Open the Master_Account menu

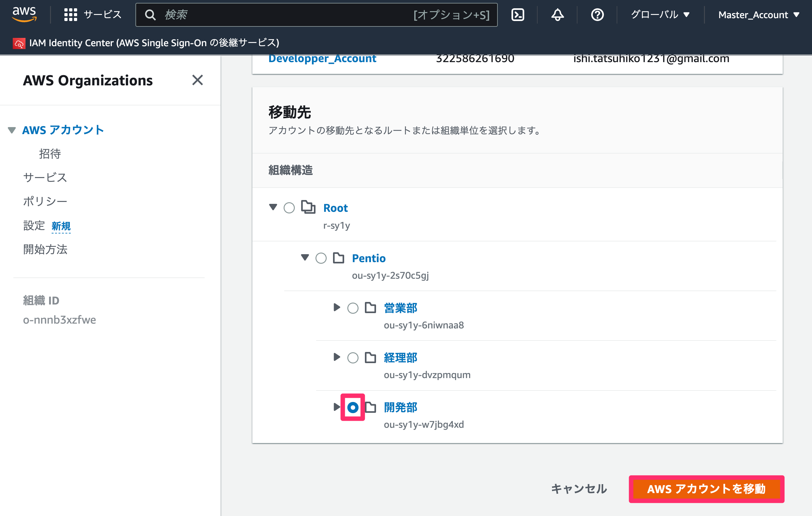point(759,14)
